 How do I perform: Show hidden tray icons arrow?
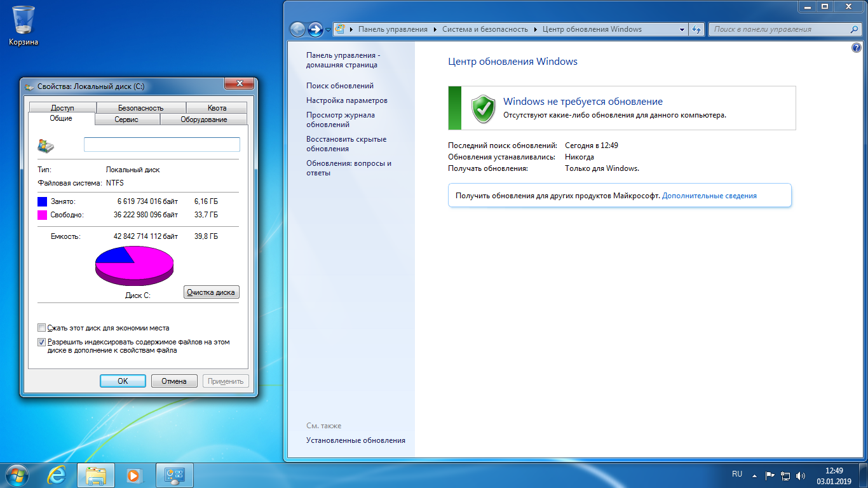tap(754, 475)
